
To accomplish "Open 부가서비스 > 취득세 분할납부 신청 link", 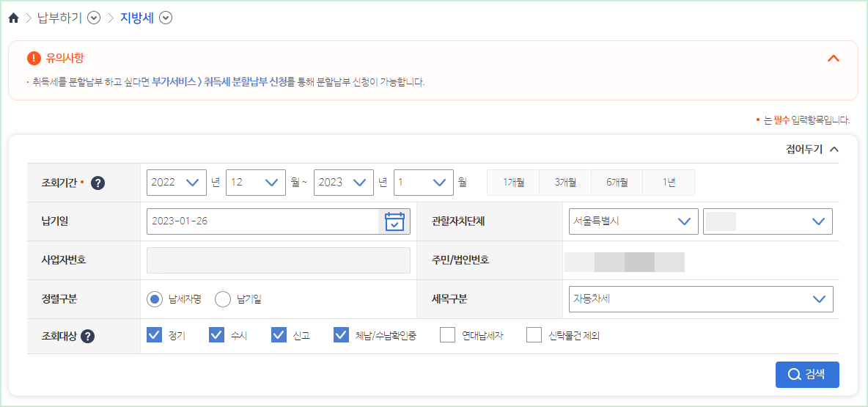I will coord(220,83).
